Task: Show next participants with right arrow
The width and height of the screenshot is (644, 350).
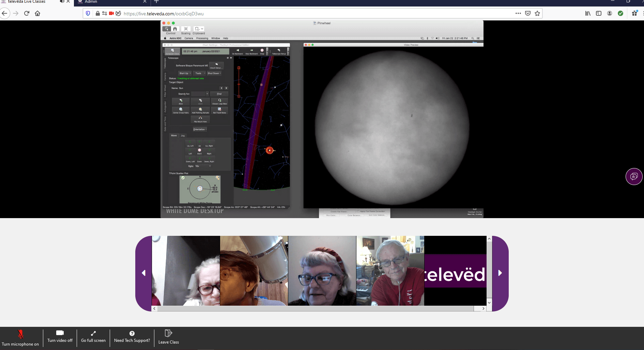Action: [x=500, y=273]
